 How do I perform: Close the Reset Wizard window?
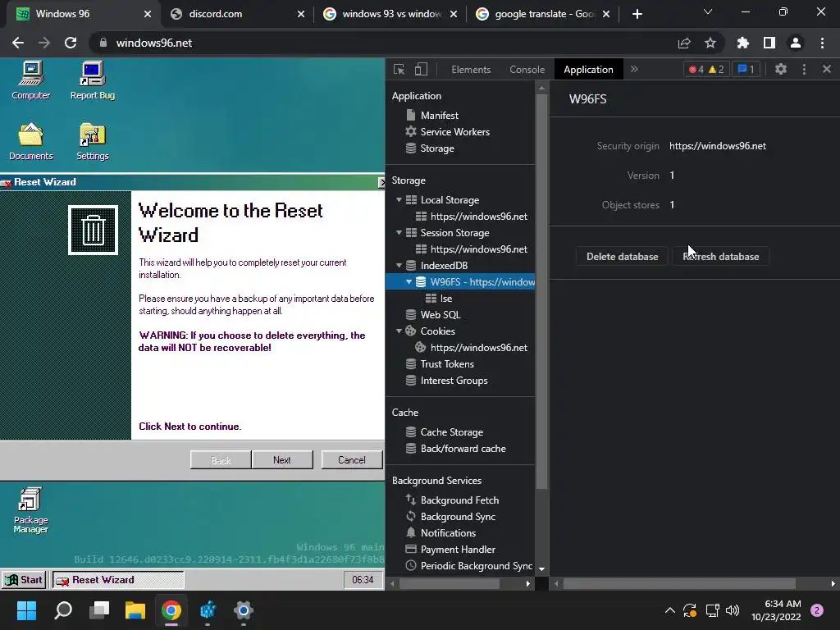[381, 182]
